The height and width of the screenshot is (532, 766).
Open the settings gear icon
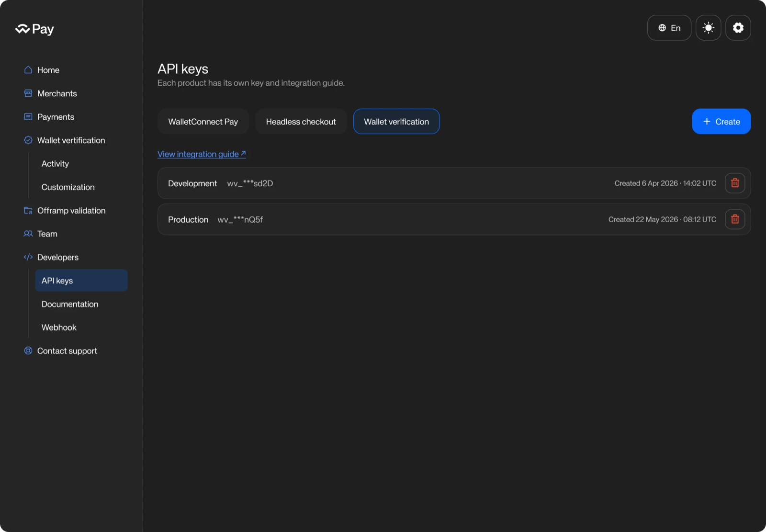click(x=738, y=28)
